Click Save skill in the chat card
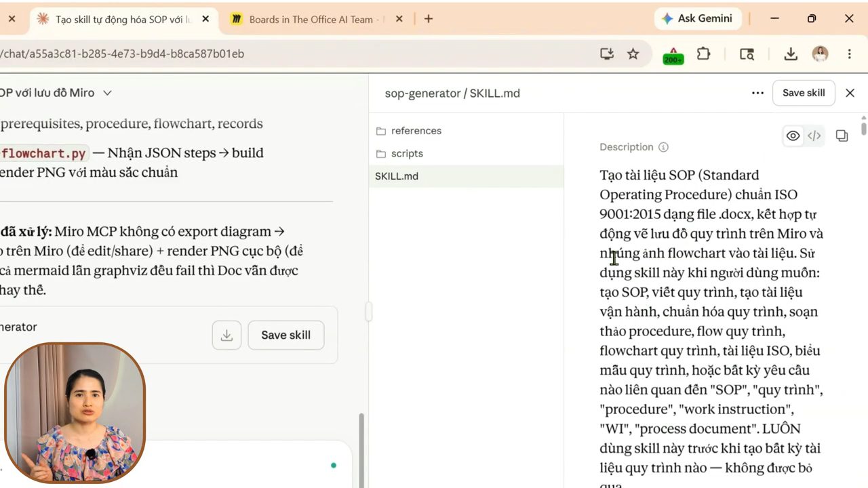The height and width of the screenshot is (488, 868). tap(285, 335)
